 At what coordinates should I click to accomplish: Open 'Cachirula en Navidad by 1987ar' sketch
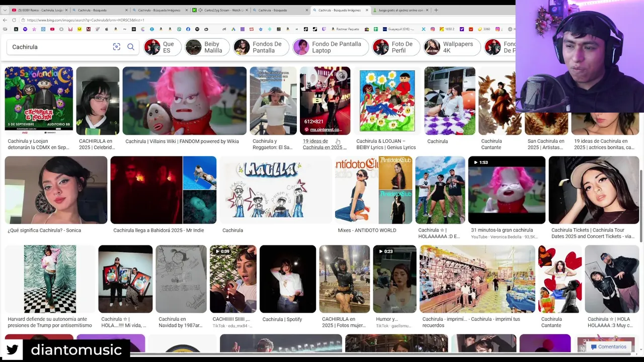[x=181, y=279]
